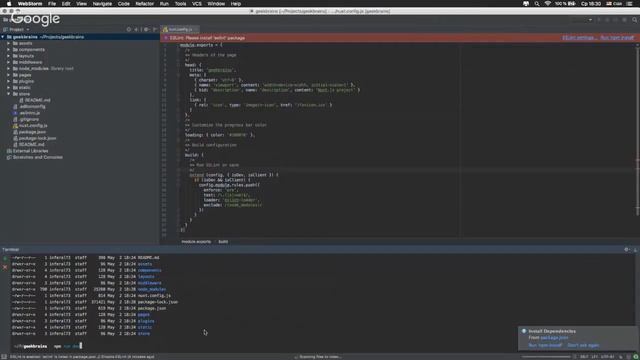Click the build breadcrumb
This screenshot has width=640, height=360.
click(223, 242)
